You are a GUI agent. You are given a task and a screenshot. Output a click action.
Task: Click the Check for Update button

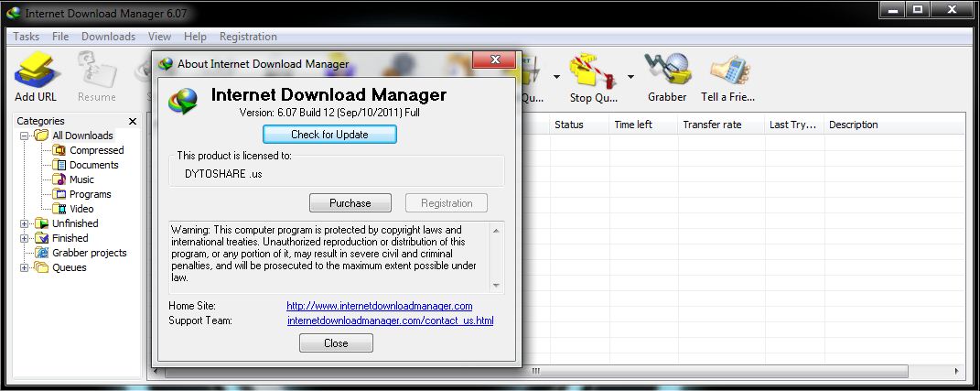329,135
